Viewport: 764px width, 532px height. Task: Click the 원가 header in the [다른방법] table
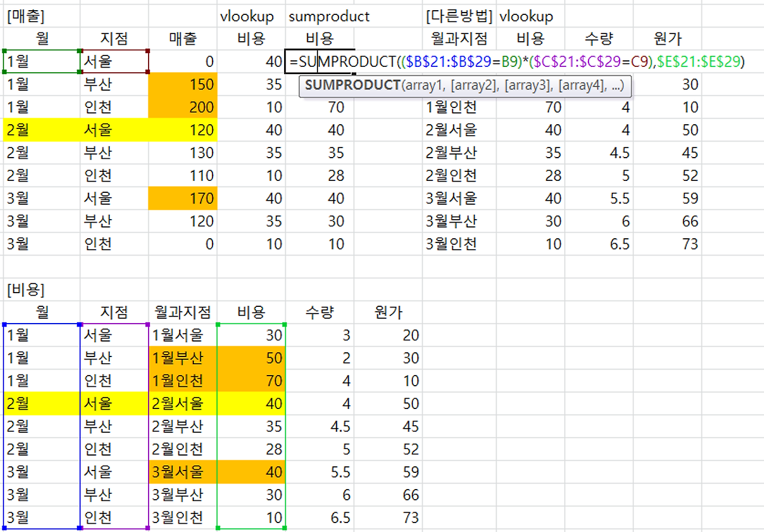[667, 39]
